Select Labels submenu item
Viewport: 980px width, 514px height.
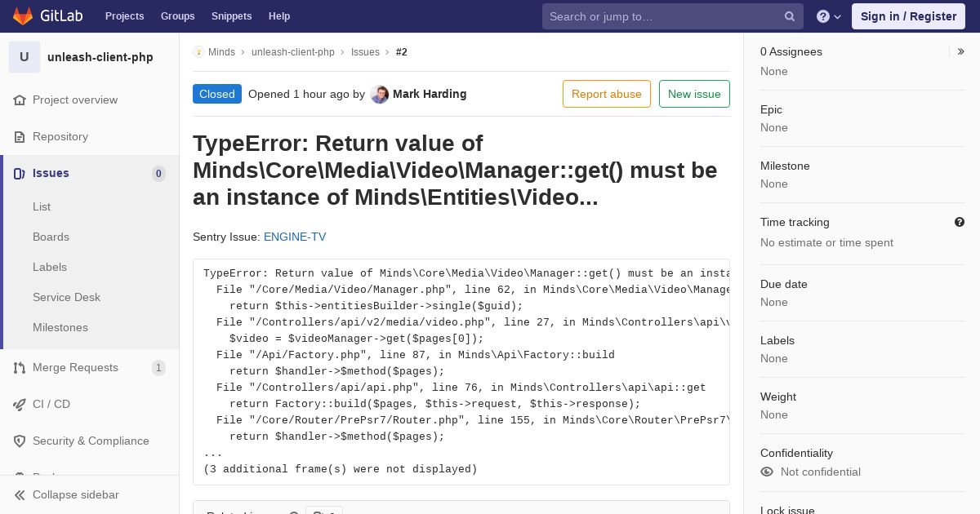pos(50,267)
